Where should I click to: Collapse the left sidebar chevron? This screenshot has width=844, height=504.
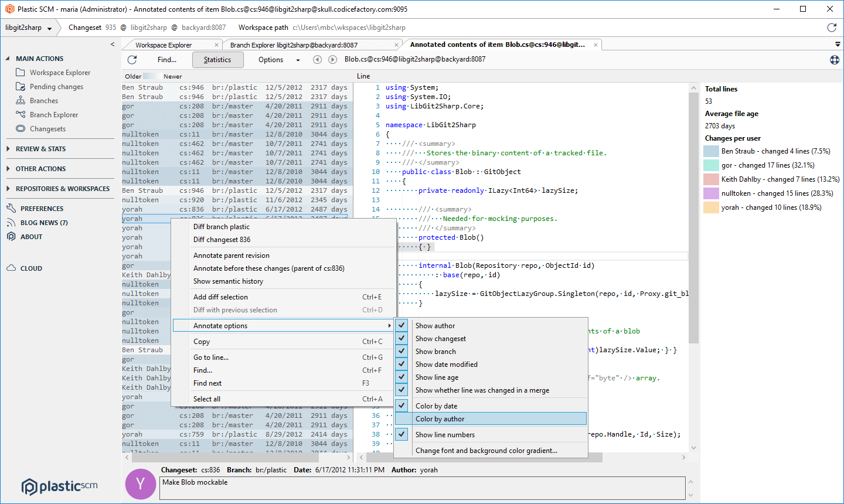click(113, 45)
